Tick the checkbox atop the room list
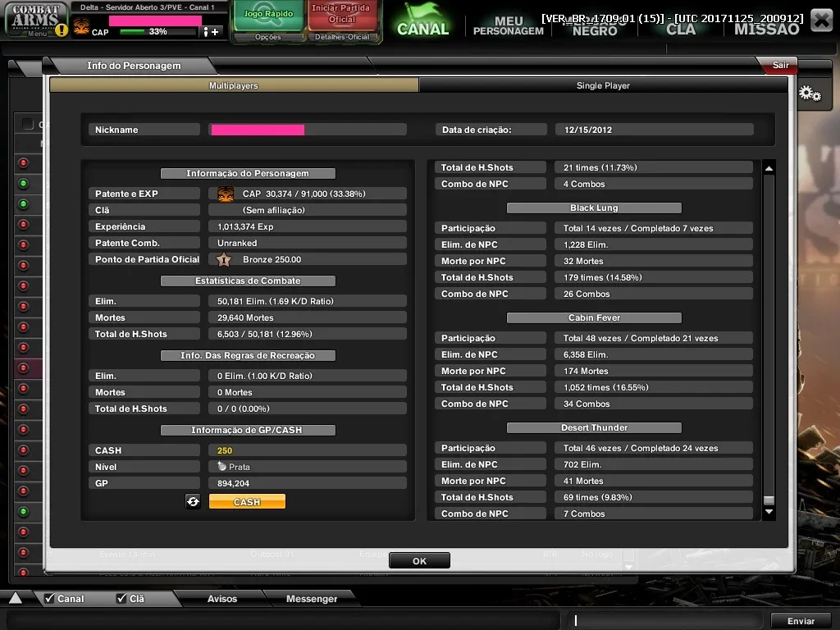 tap(28, 125)
